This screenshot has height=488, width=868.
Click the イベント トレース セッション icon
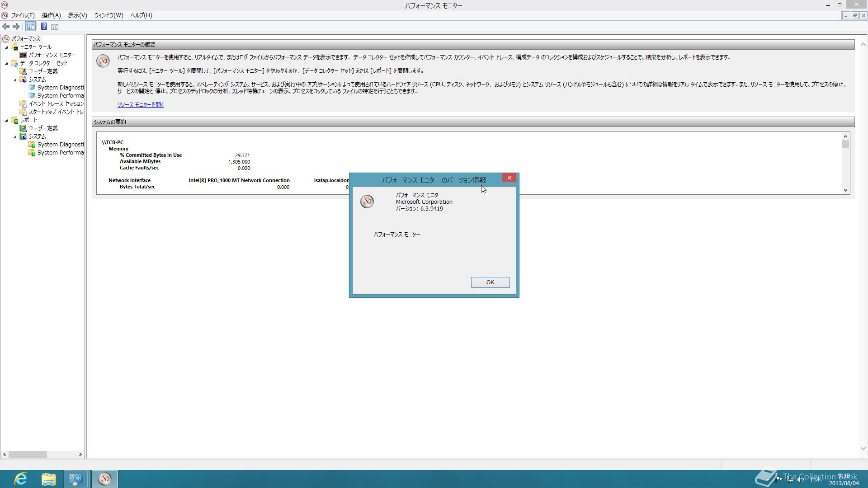[x=23, y=104]
